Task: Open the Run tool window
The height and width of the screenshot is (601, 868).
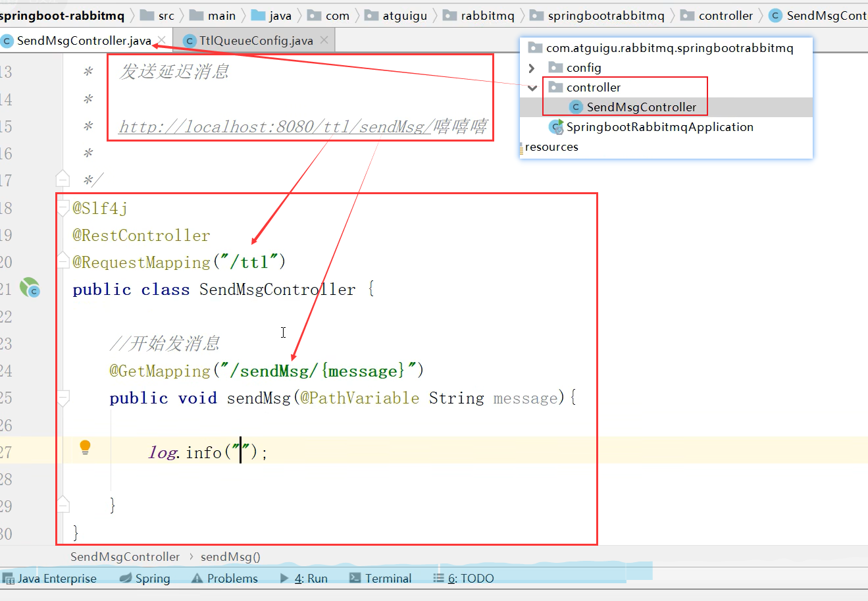Action: pyautogui.click(x=303, y=579)
